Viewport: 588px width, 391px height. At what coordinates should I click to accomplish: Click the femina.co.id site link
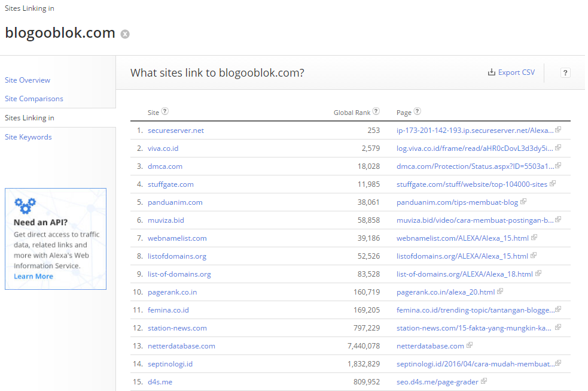pyautogui.click(x=168, y=310)
